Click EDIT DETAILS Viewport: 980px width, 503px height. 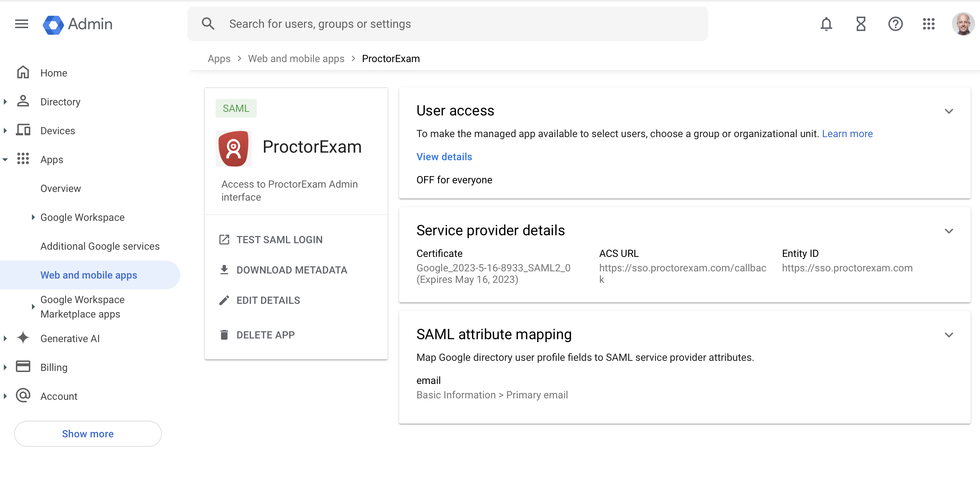(x=268, y=301)
